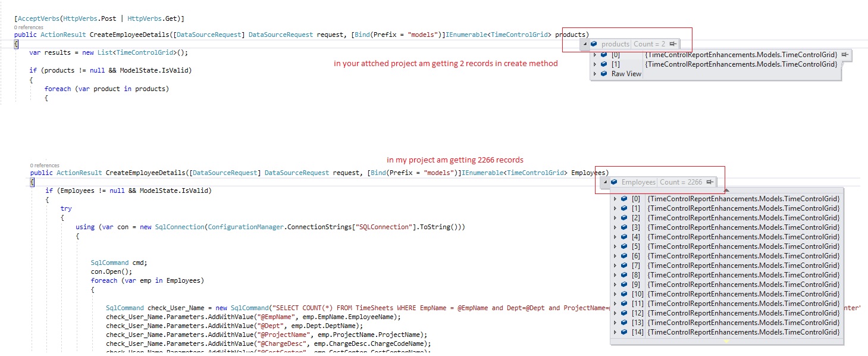Collapse the products datatip arrow

[585, 44]
